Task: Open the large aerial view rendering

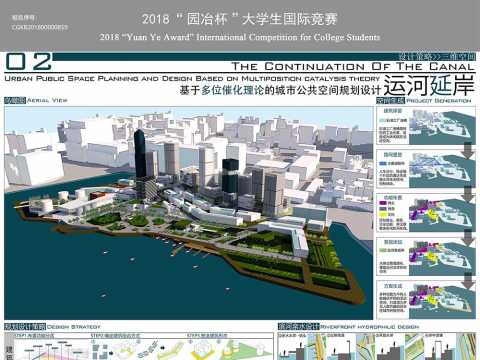Action: 188,213
